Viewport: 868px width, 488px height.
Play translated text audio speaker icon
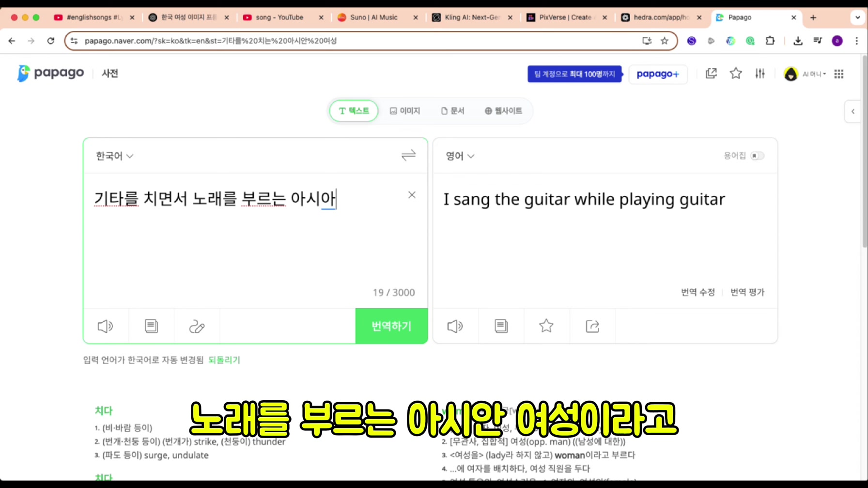(x=455, y=326)
